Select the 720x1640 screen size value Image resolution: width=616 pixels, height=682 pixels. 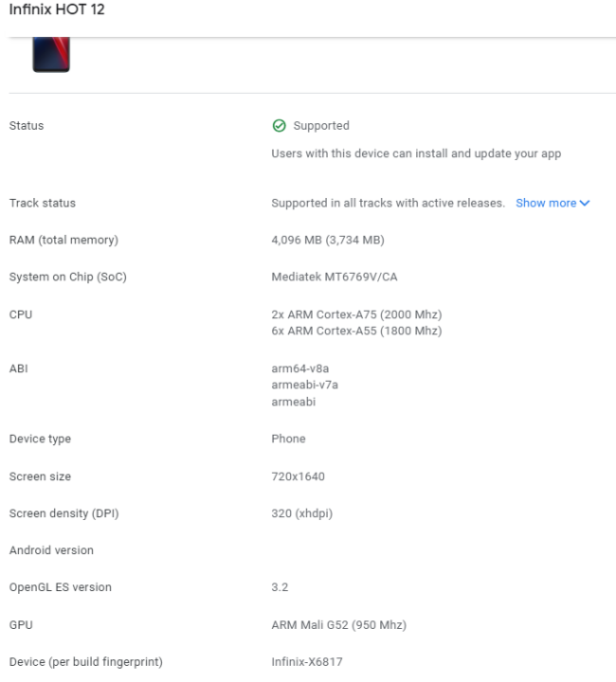click(x=299, y=476)
